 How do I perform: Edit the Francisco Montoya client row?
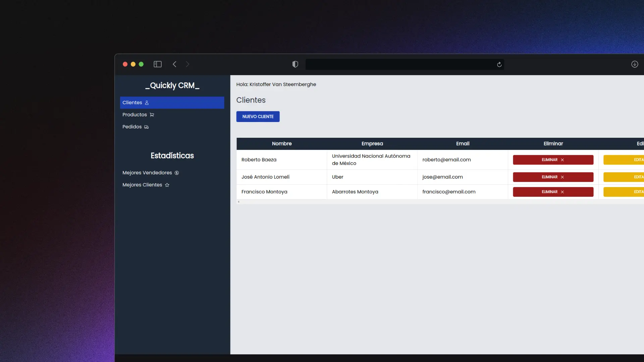click(624, 192)
